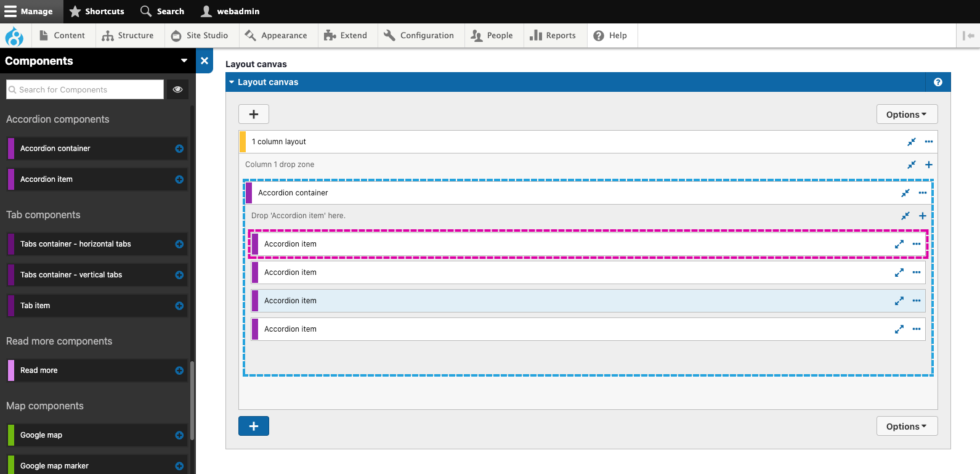Add Accordion item via sidebar plus icon
The height and width of the screenshot is (474, 980).
179,179
